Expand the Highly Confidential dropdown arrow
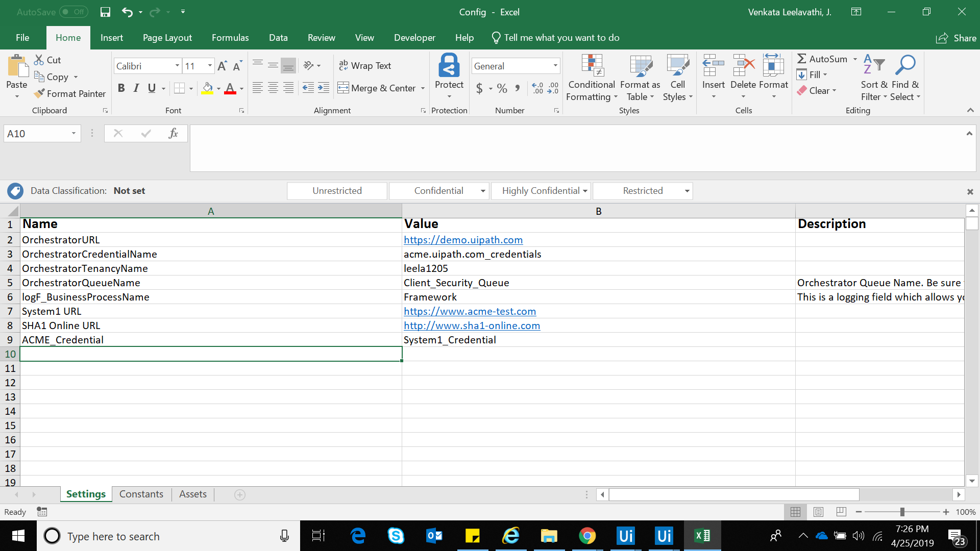 (x=585, y=191)
